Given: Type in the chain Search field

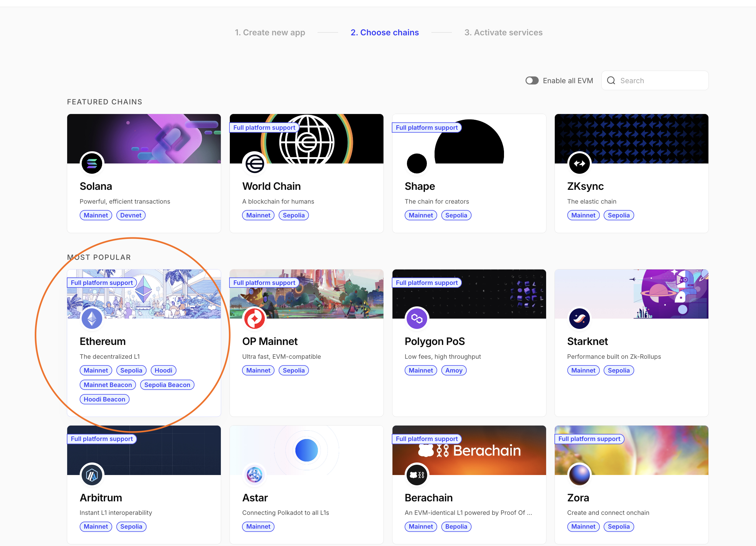Looking at the screenshot, I should click(x=662, y=80).
